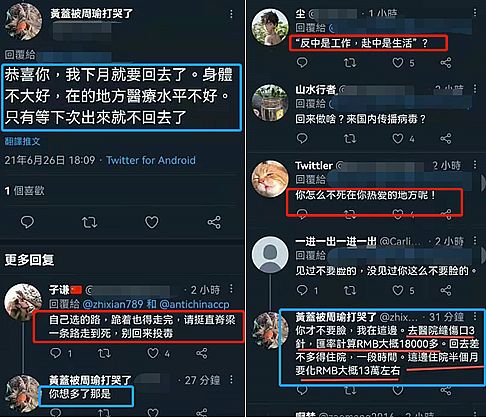Open the @antichinaccp mention in 子谦's reply

tap(194, 304)
